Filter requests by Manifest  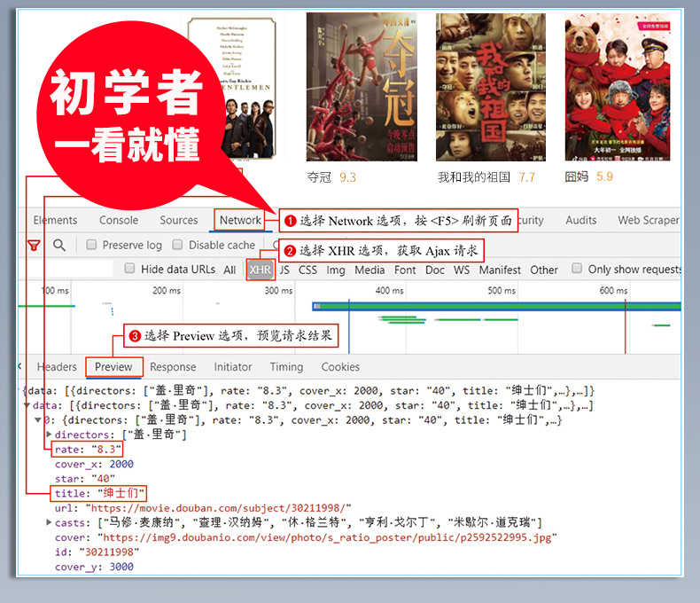500,270
